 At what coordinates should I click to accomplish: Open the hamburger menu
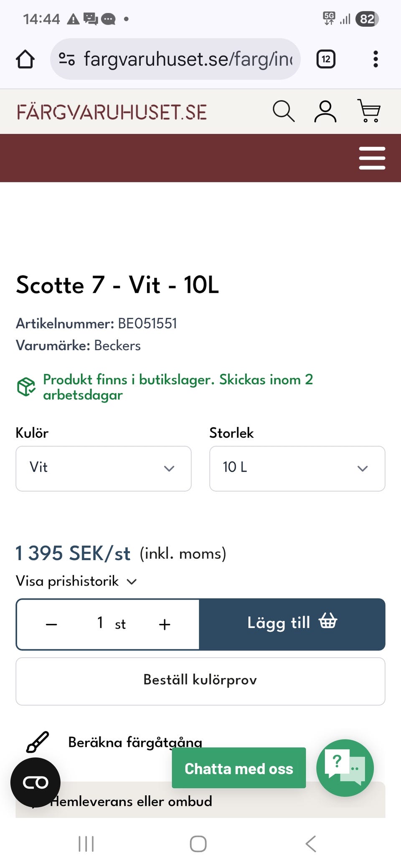pos(372,158)
